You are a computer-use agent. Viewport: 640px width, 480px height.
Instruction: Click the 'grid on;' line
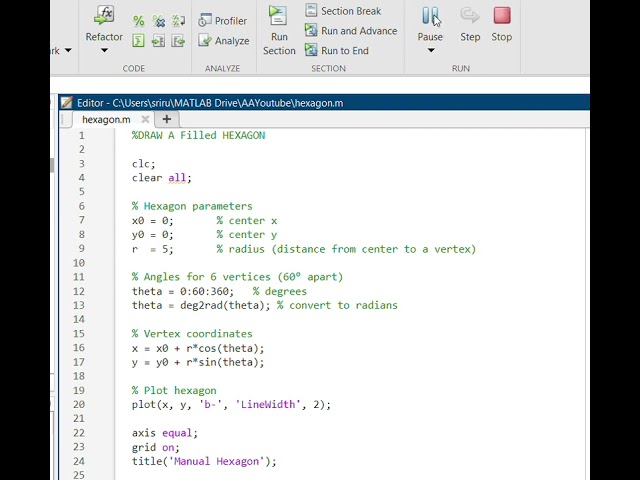(x=156, y=447)
